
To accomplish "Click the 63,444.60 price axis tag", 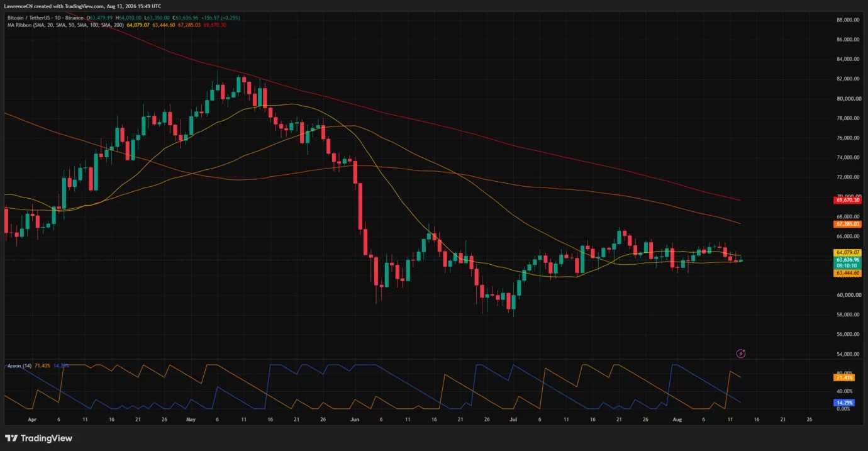I will pyautogui.click(x=848, y=273).
